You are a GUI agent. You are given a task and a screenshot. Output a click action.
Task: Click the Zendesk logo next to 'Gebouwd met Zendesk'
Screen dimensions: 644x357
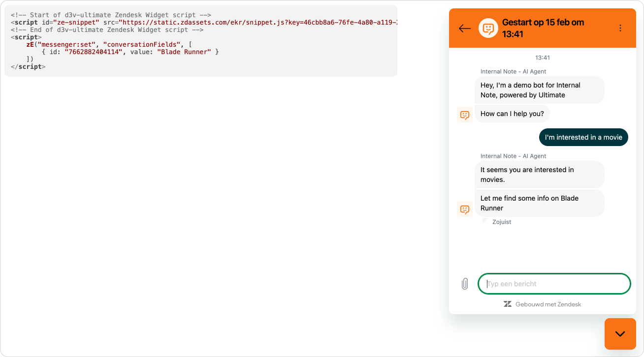coord(507,304)
